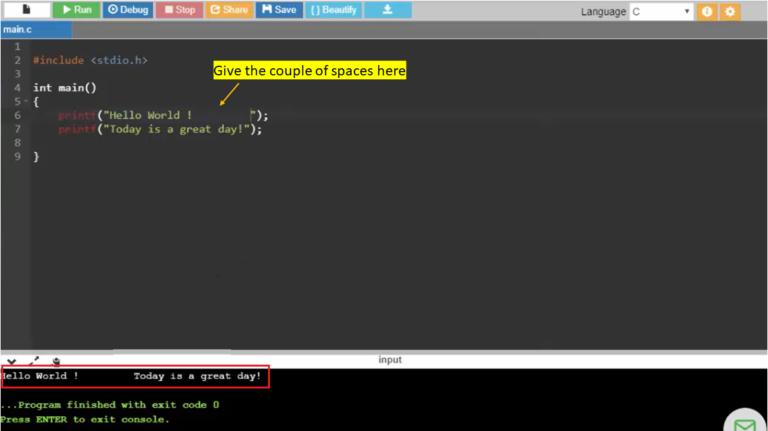Click the 'Today is a great day!' printf line
The image size is (768, 431).
[160, 129]
